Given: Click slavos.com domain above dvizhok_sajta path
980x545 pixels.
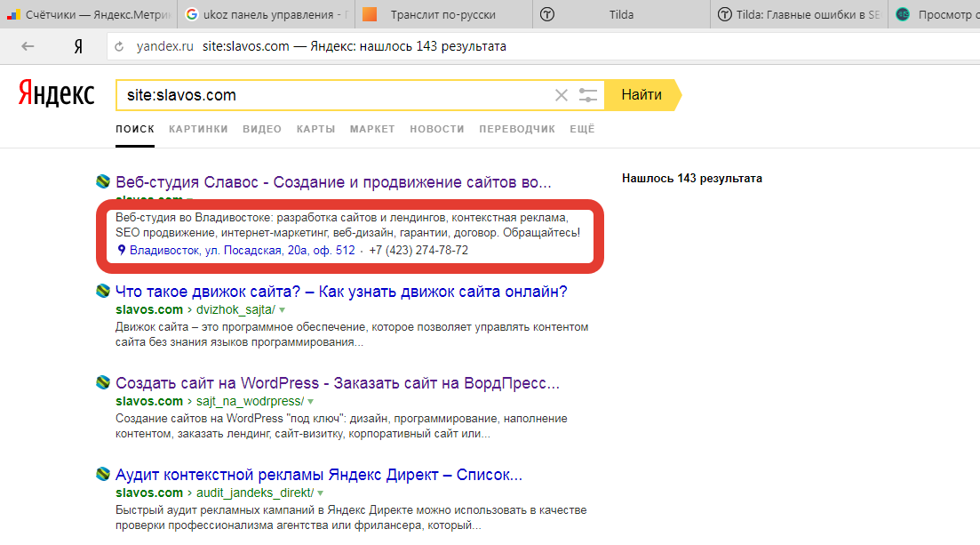Looking at the screenshot, I should (149, 309).
